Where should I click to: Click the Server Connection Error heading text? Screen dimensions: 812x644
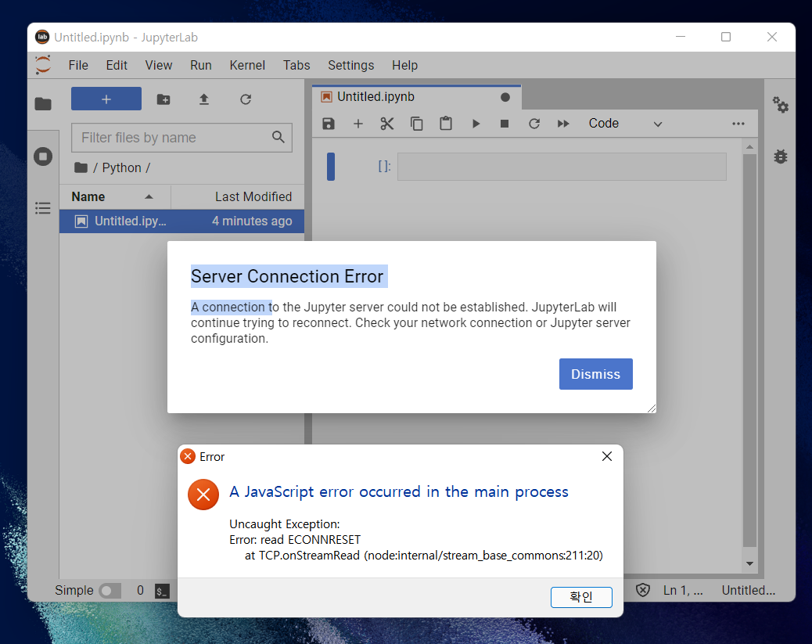(287, 276)
